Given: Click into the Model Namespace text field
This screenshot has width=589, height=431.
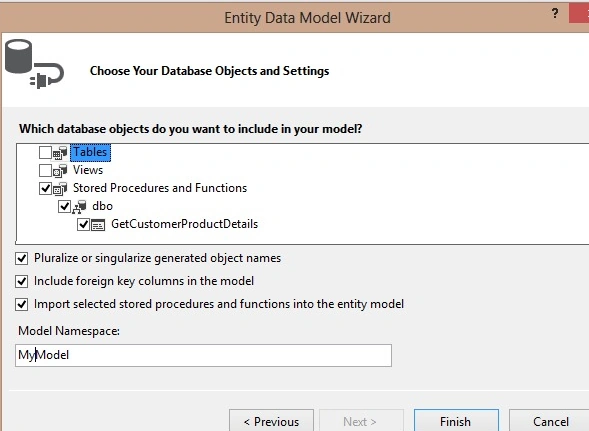Looking at the screenshot, I should click(203, 355).
